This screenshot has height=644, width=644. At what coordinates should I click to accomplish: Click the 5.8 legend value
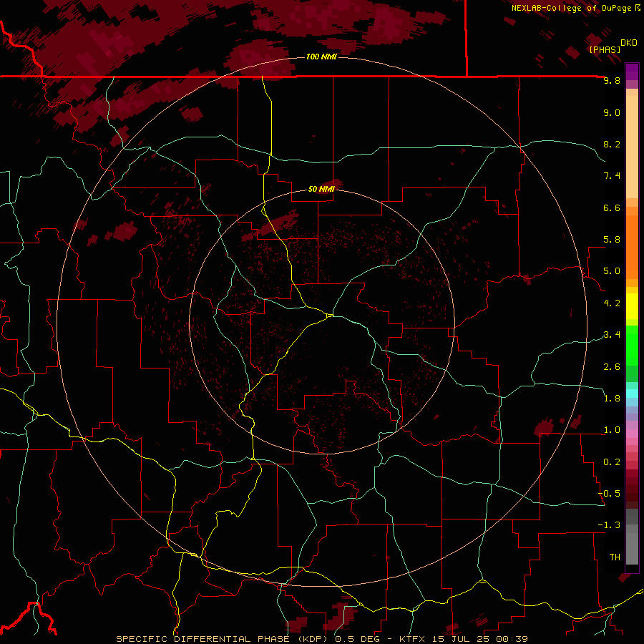tap(612, 240)
